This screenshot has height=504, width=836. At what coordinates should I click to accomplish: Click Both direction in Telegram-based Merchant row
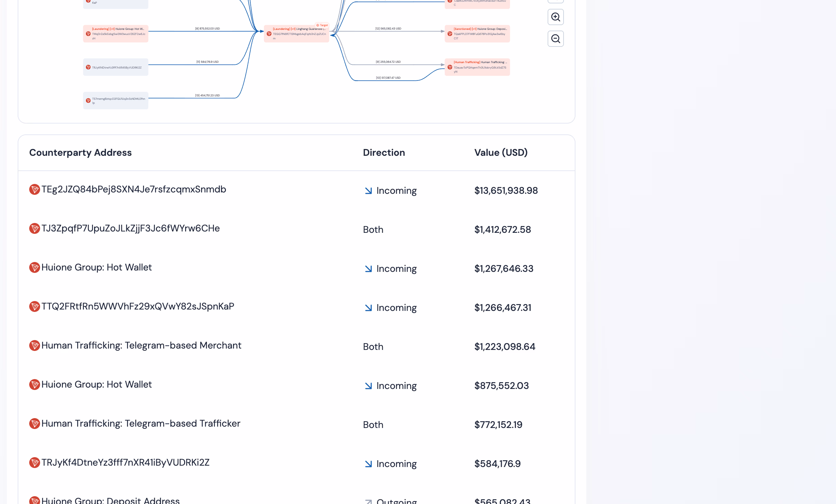pyautogui.click(x=373, y=347)
